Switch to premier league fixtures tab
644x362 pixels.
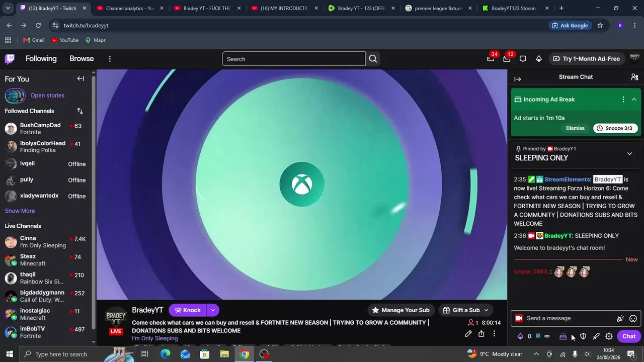438,8
